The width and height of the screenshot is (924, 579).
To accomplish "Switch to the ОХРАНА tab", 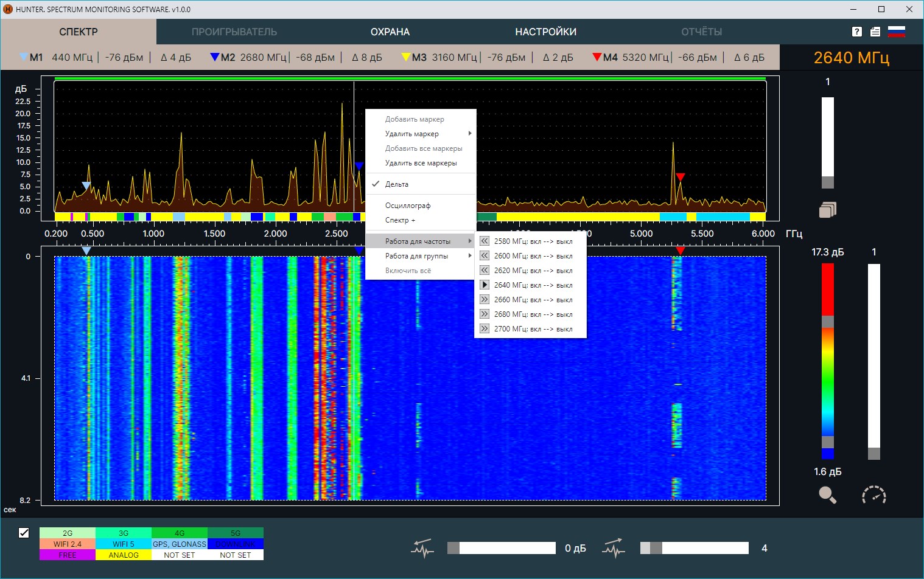I will pos(390,32).
